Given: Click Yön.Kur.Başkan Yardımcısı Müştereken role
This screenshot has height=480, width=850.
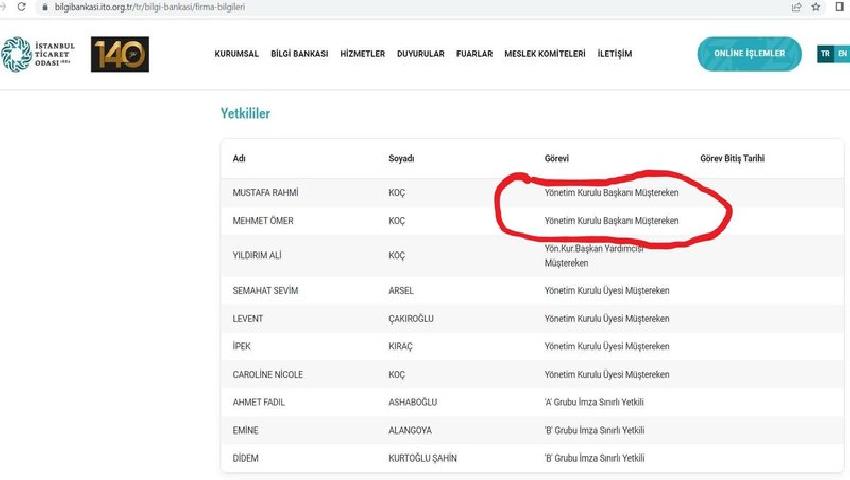Looking at the screenshot, I should click(x=594, y=255).
